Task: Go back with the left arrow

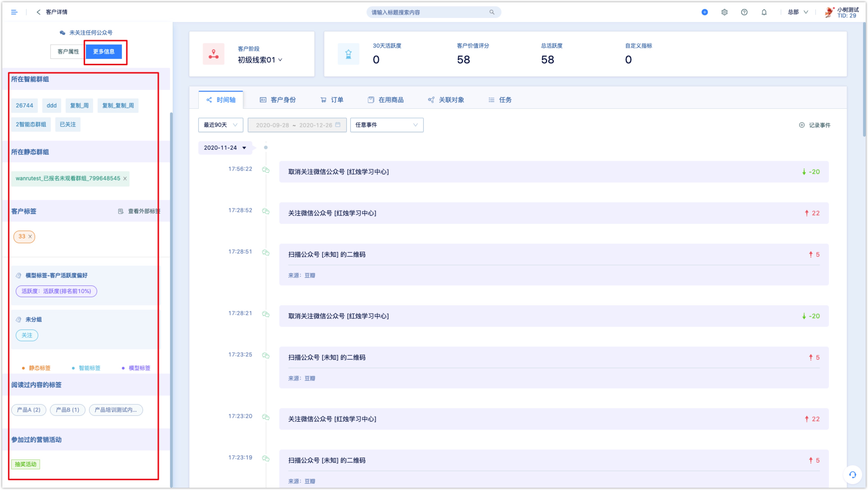Action: (38, 12)
